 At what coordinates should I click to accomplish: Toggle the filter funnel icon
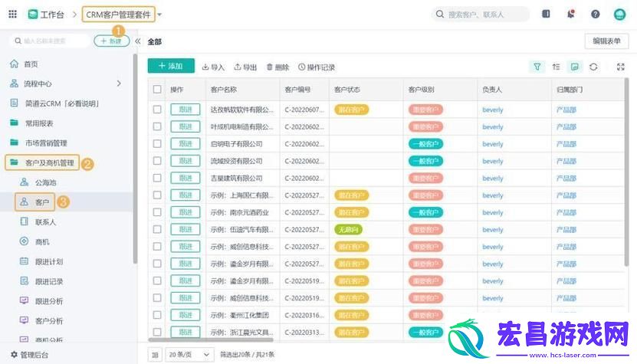(537, 67)
